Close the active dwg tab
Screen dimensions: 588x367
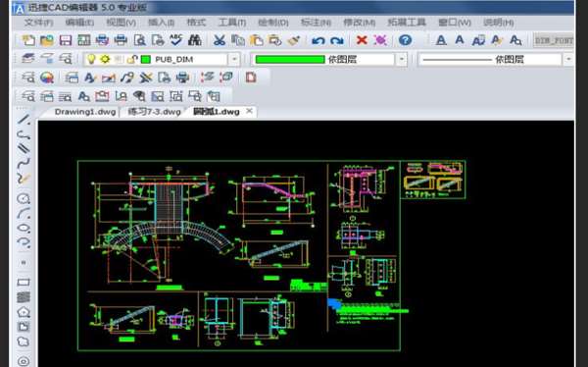[x=249, y=111]
